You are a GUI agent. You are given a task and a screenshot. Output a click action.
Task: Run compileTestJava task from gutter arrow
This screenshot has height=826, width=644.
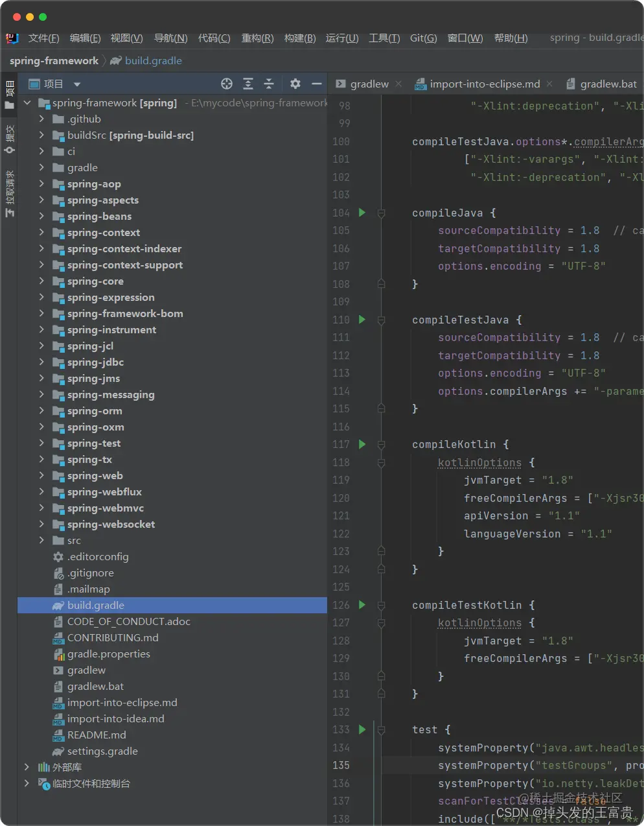(362, 320)
